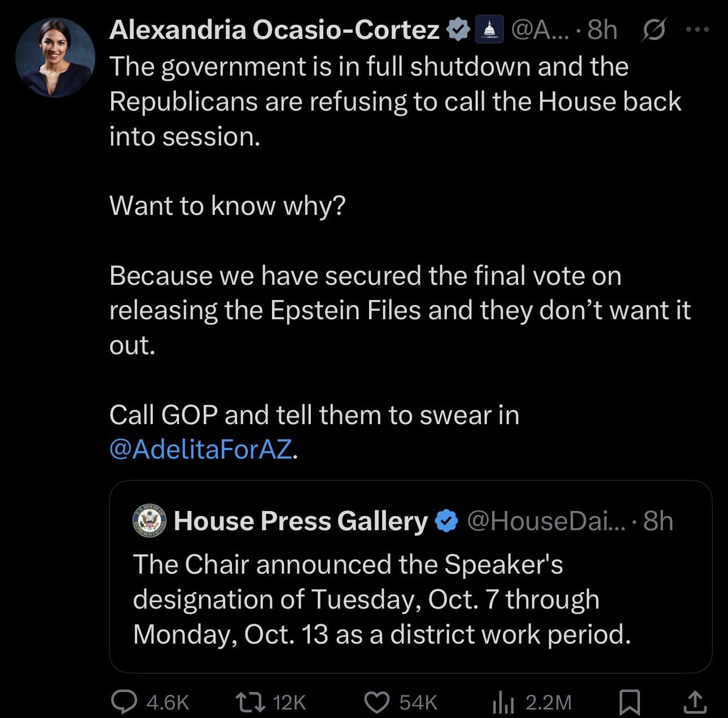Viewport: 728px width, 718px height.
Task: Click the 8h timestamp on the main post
Action: point(602,30)
